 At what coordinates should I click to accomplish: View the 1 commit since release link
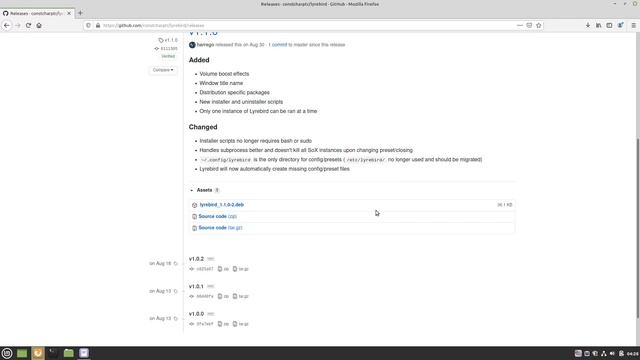click(x=278, y=44)
